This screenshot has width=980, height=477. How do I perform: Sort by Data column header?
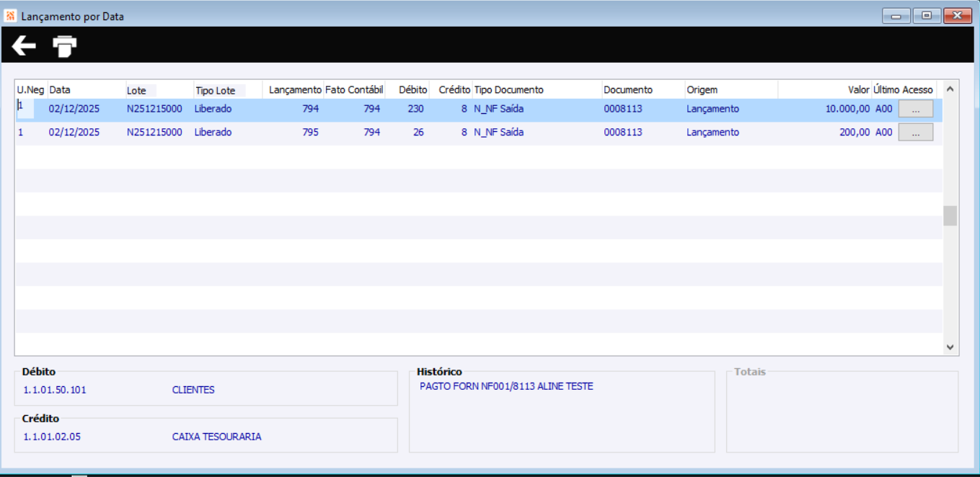pos(60,90)
